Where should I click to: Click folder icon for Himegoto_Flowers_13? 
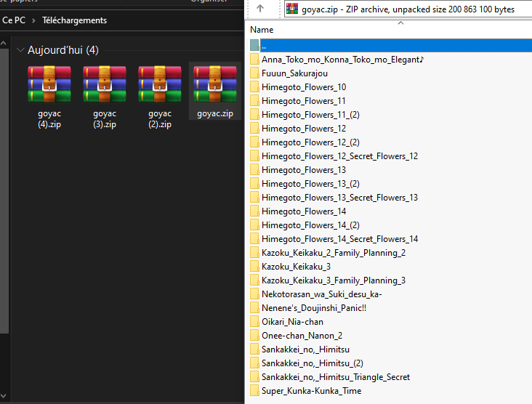(254, 169)
